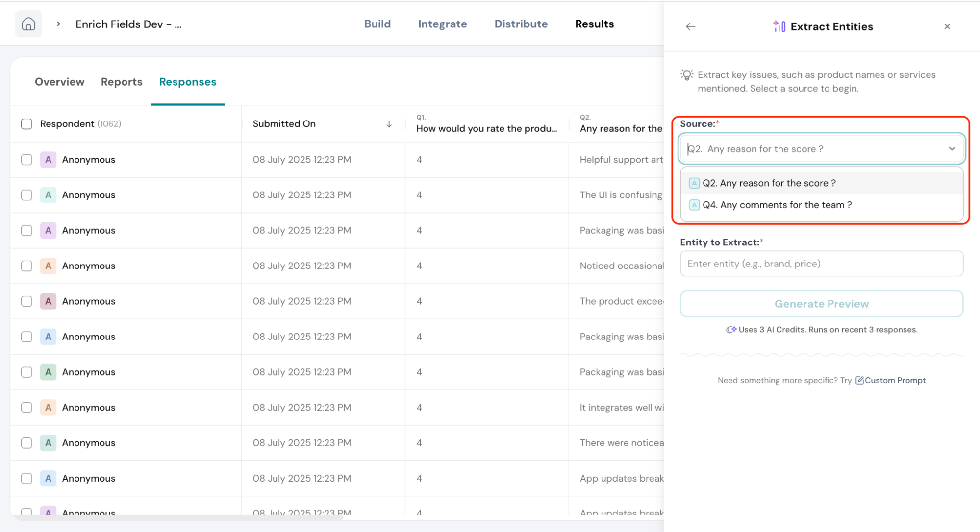The height and width of the screenshot is (532, 980).
Task: Toggle the select-all Respondent checkbox
Action: 26,124
